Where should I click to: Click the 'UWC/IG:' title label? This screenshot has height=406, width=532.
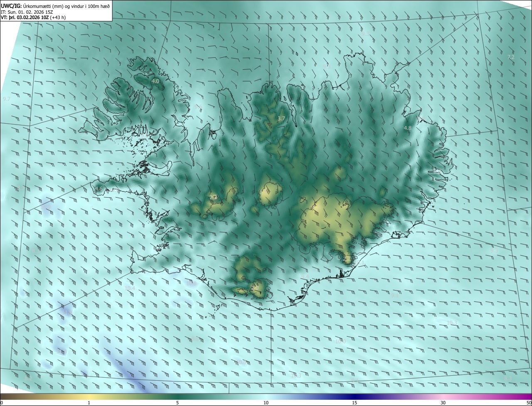(11, 5)
